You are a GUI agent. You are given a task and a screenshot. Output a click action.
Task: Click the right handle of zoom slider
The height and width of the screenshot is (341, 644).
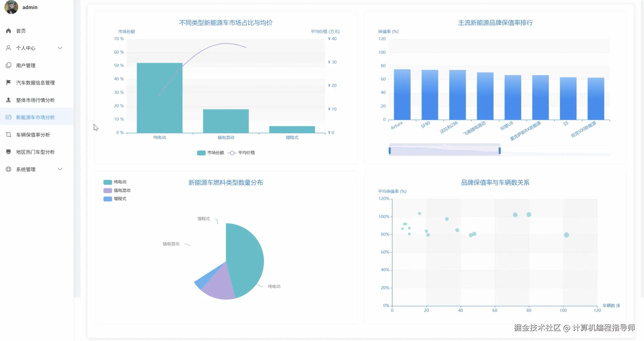pos(499,151)
